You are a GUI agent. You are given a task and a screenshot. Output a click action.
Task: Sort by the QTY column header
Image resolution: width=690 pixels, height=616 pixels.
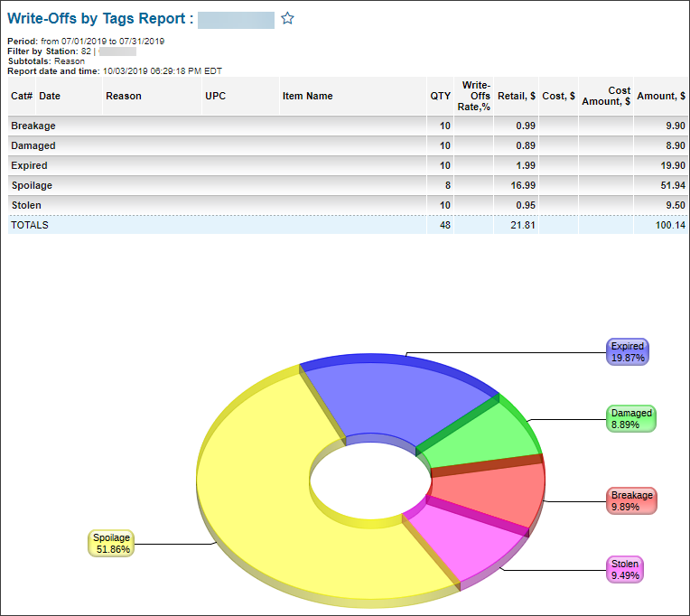tap(440, 96)
